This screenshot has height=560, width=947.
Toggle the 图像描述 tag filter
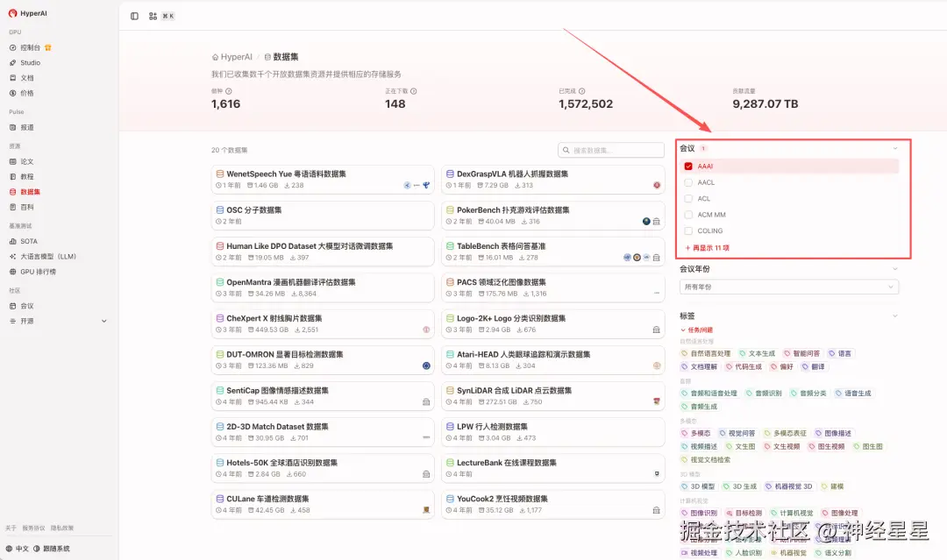[x=834, y=433]
